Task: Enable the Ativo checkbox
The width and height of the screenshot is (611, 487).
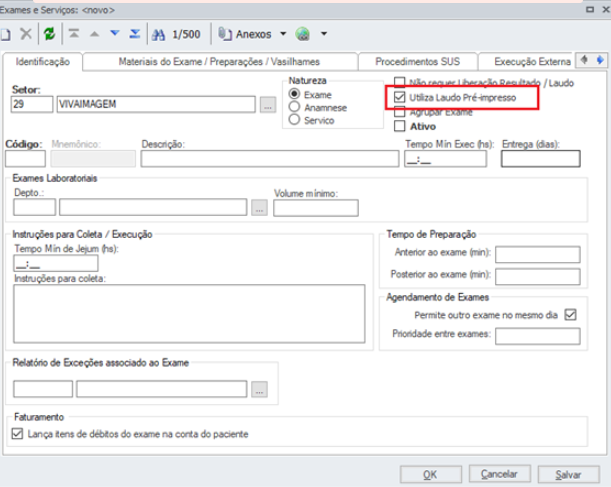Action: 399,126
